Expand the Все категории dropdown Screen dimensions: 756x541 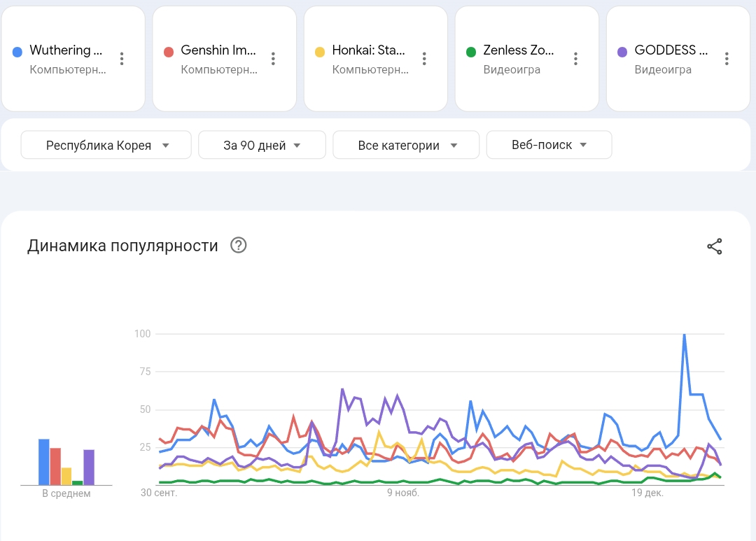point(406,146)
